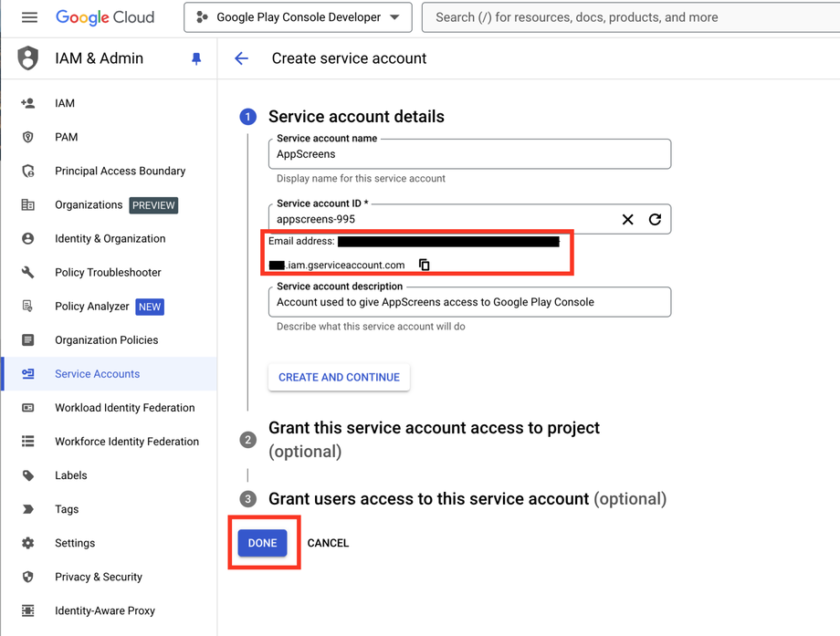Screen dimensions: 840x636
Task: Regenerate the service account ID
Action: click(x=655, y=219)
